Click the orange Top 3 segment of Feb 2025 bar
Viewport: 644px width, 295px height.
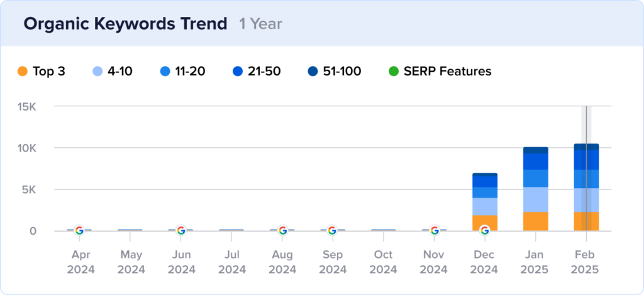coord(587,221)
